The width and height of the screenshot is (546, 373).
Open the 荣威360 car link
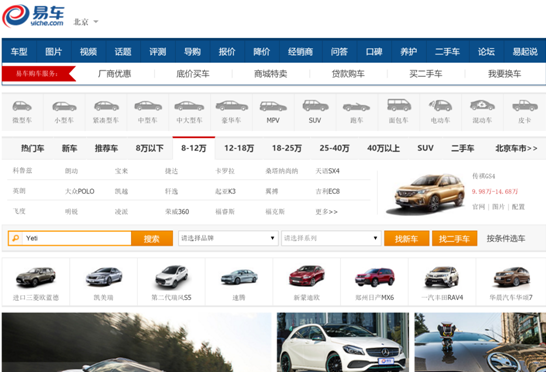(177, 211)
